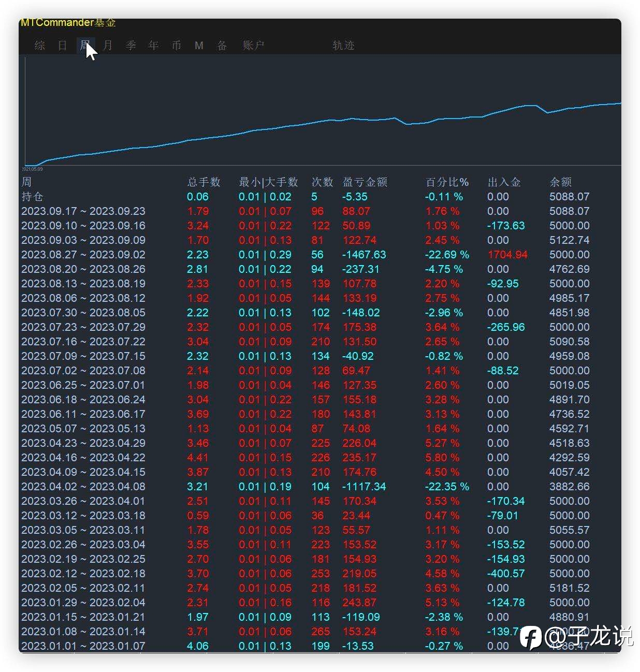
Task: Open the 备 tab
Action: pyautogui.click(x=222, y=46)
